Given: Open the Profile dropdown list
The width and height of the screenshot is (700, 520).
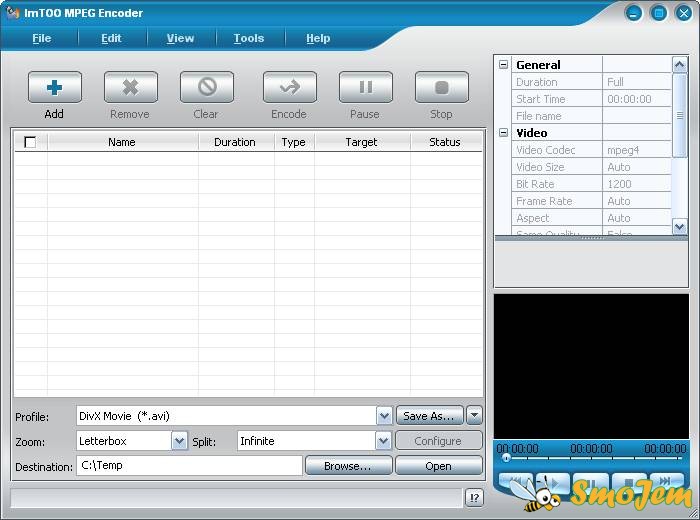Looking at the screenshot, I should 384,416.
